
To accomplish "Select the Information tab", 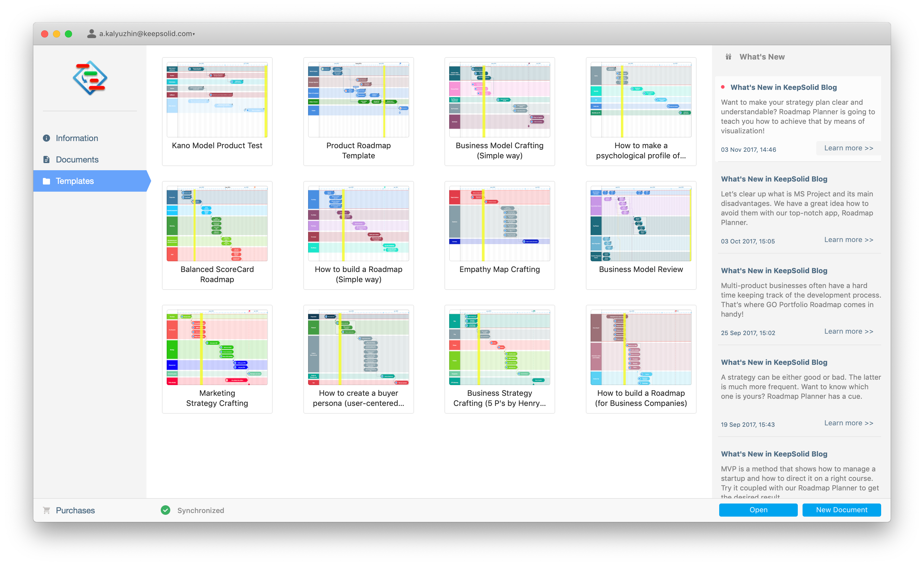I will coord(77,138).
